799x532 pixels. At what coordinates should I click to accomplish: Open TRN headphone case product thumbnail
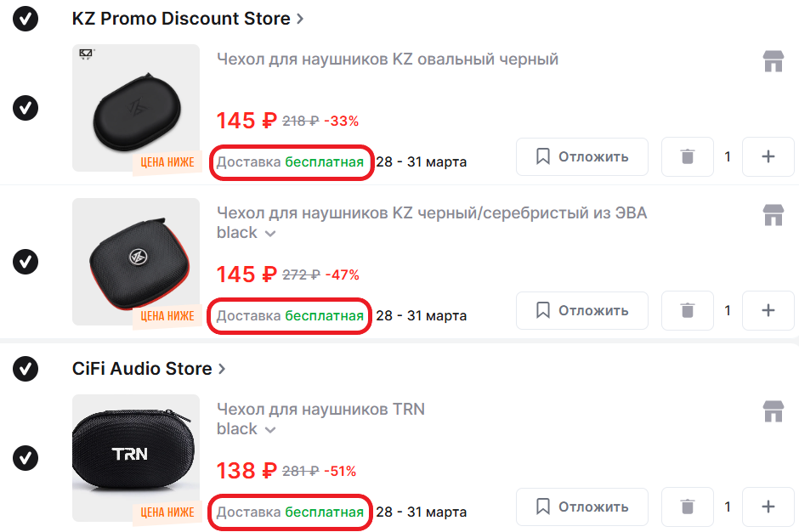point(136,458)
